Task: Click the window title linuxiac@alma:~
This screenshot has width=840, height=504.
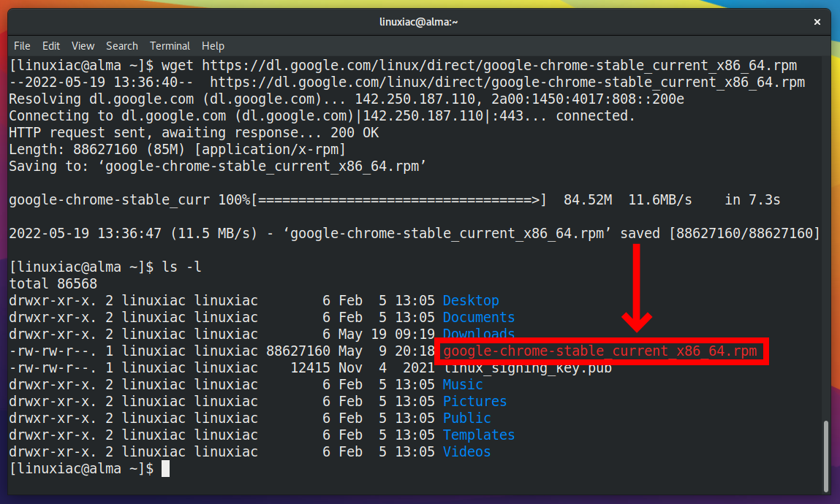Action: click(418, 22)
